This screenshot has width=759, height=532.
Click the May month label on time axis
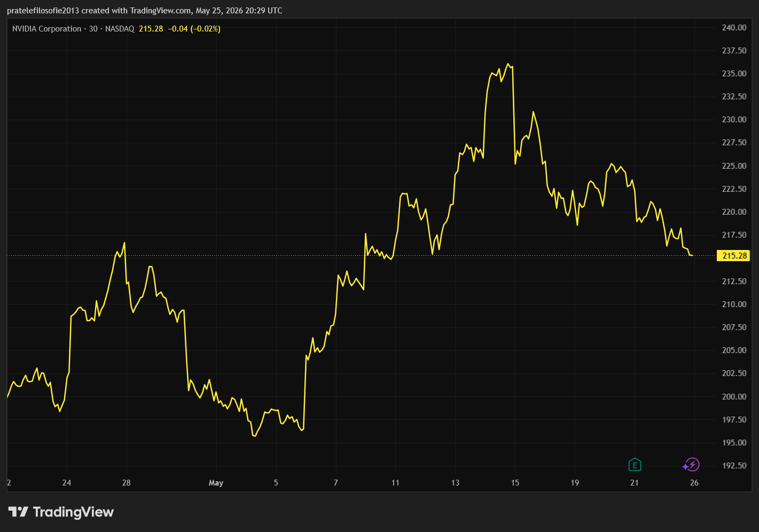coord(216,483)
